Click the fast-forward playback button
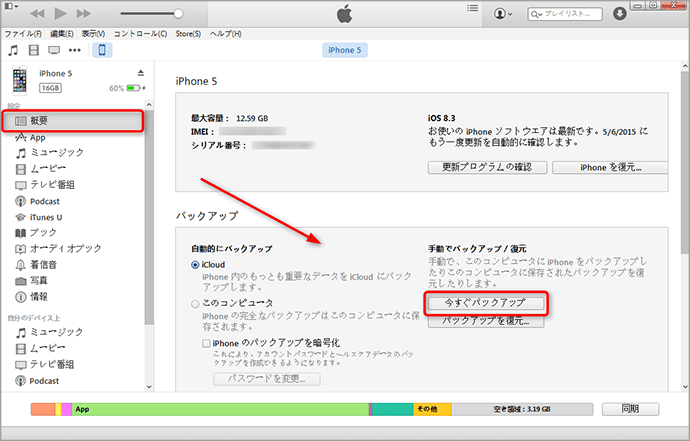Viewport: 690px width, 441px height. [x=83, y=14]
